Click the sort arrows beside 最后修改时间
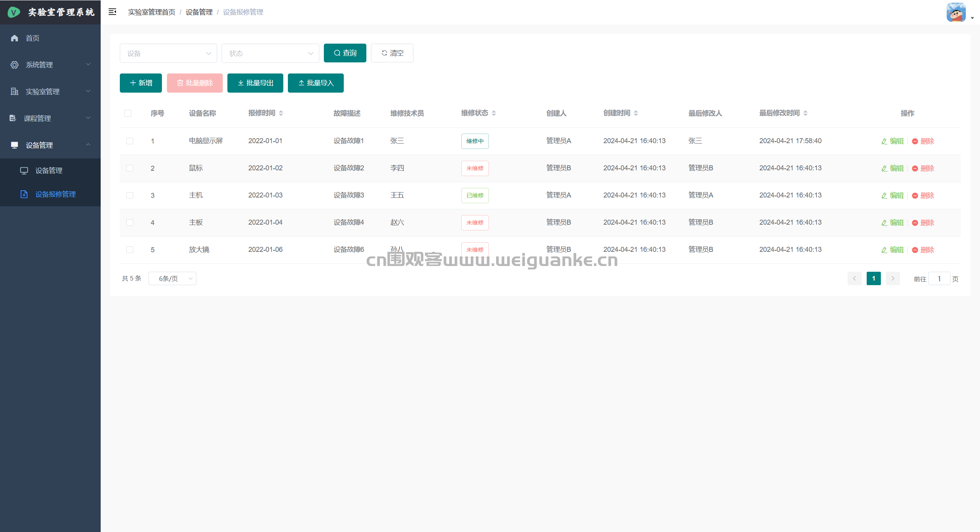The image size is (980, 532). click(x=805, y=113)
